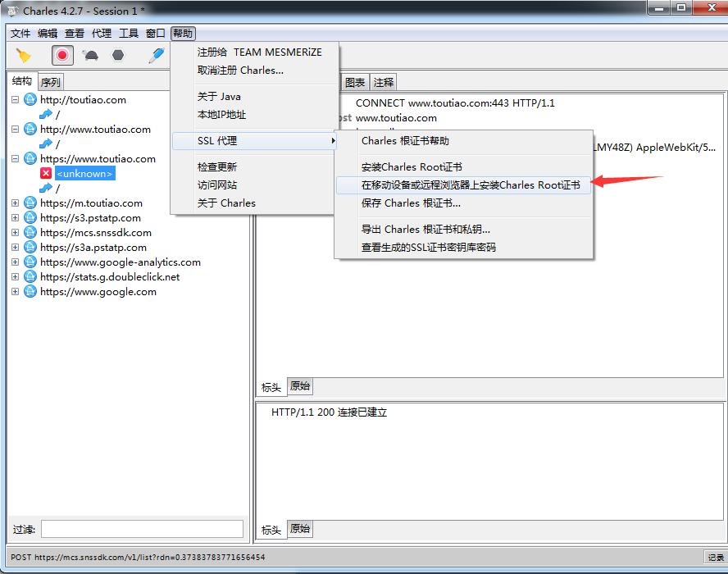The image size is (728, 574).
Task: Open the SSL 代理 submenu
Action: tap(255, 141)
